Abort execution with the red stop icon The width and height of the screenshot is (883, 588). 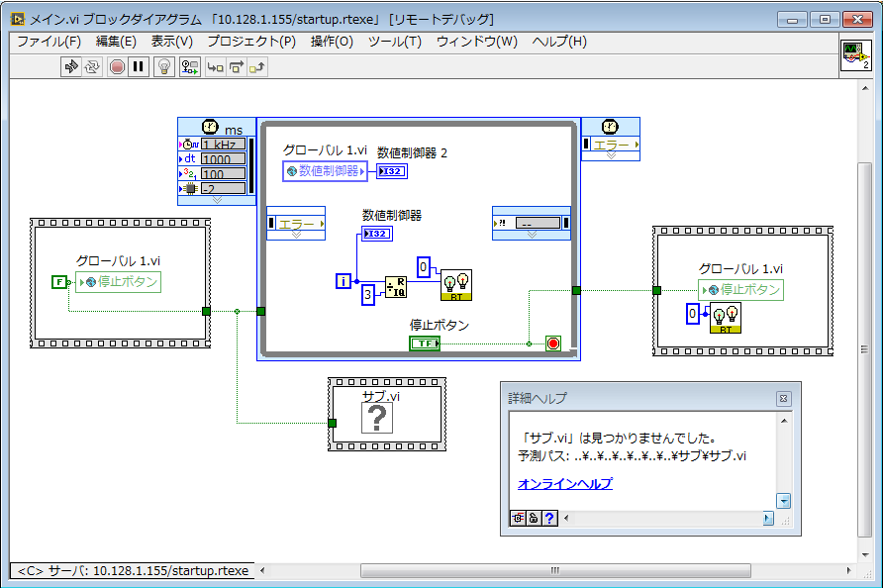(x=117, y=67)
